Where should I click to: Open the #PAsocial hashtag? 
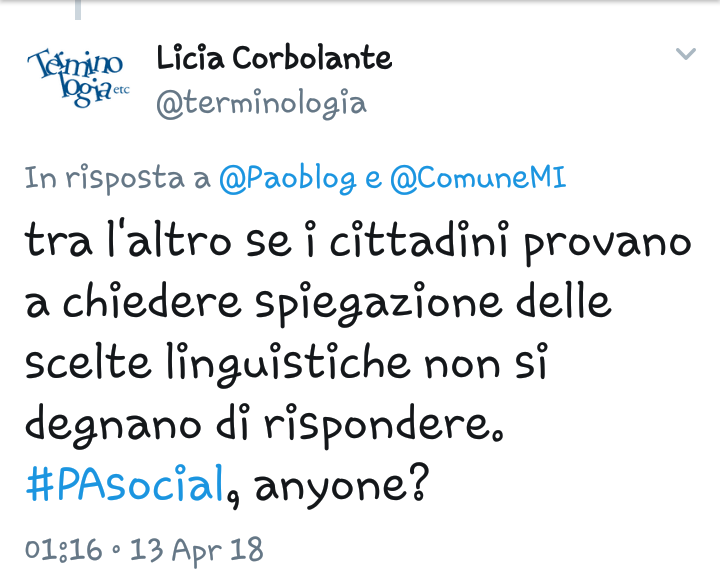(125, 483)
